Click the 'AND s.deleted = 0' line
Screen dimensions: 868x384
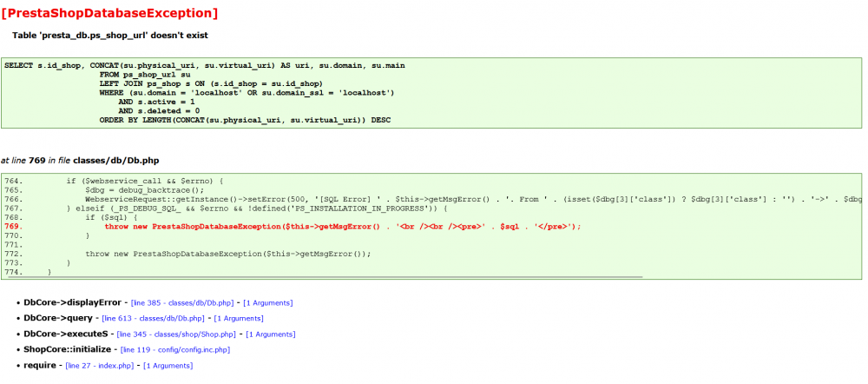pyautogui.click(x=159, y=111)
